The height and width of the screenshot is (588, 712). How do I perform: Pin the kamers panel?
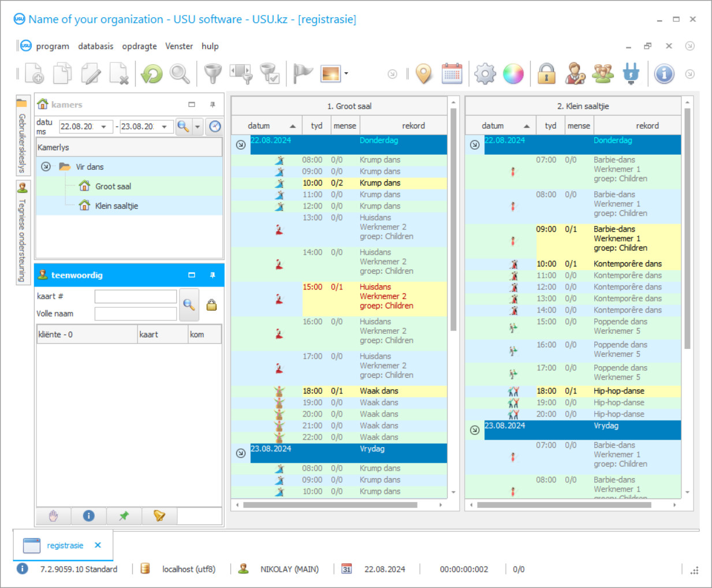(213, 105)
